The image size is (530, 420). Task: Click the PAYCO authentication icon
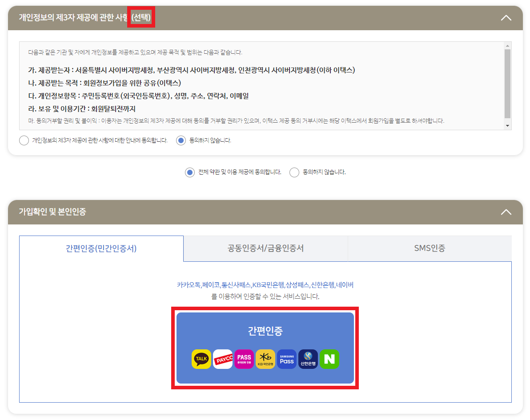pos(223,359)
